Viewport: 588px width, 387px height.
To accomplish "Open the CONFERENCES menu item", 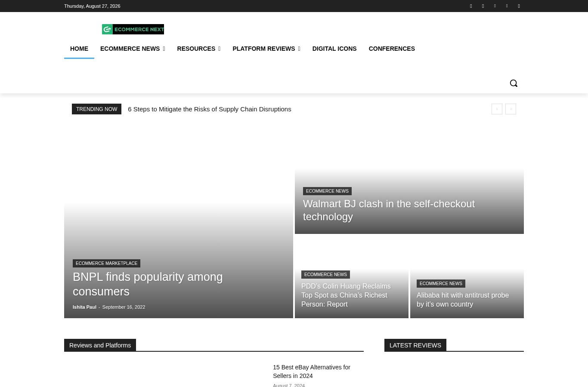I will (x=392, y=49).
